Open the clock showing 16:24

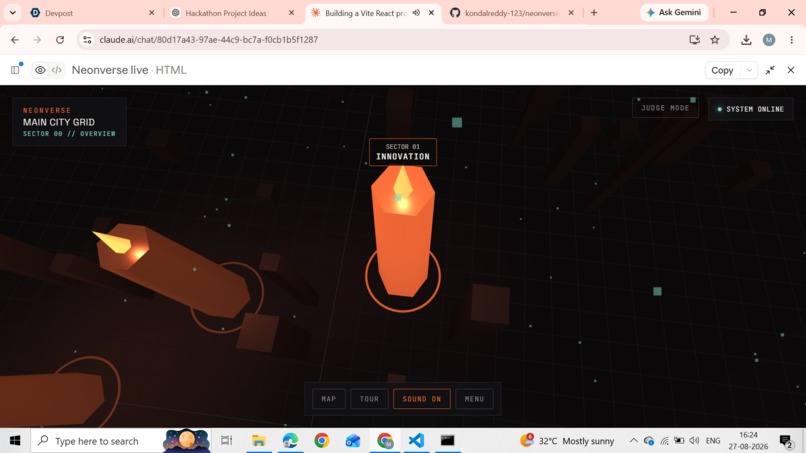748,441
